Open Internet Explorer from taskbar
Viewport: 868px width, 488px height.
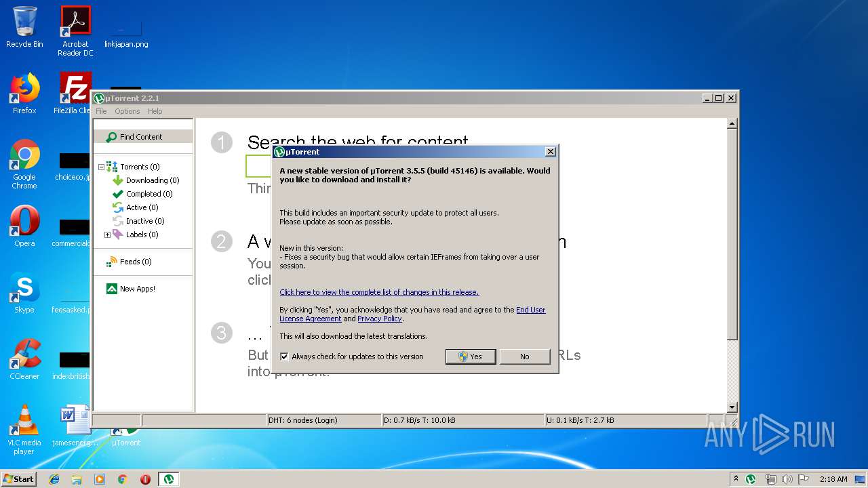pos(54,479)
